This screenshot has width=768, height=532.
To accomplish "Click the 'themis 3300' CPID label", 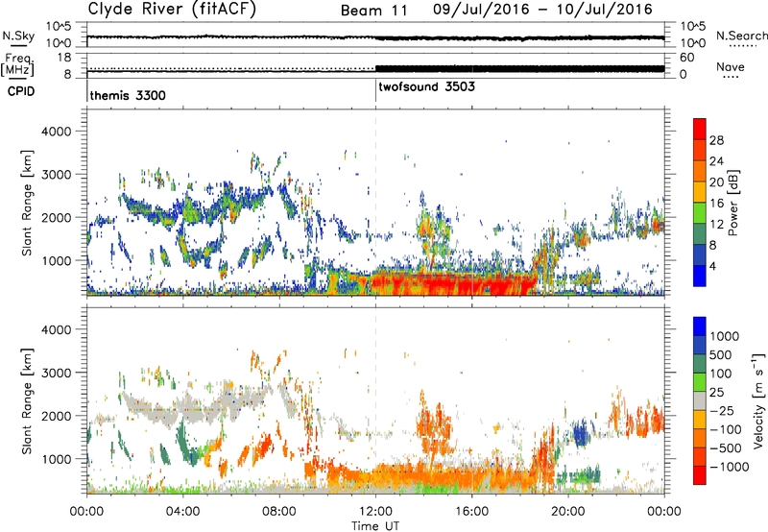I will point(128,95).
